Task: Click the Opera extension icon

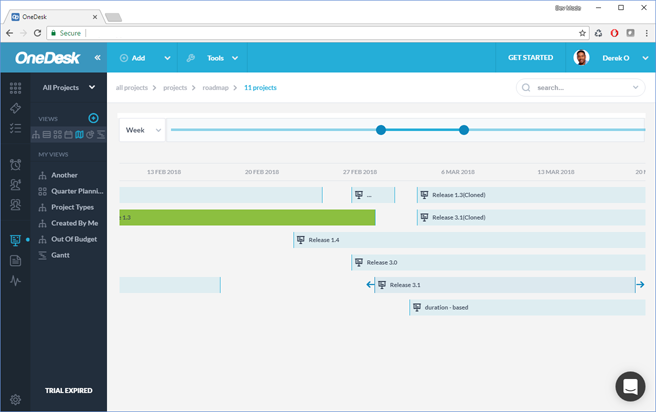Action: coord(614,33)
